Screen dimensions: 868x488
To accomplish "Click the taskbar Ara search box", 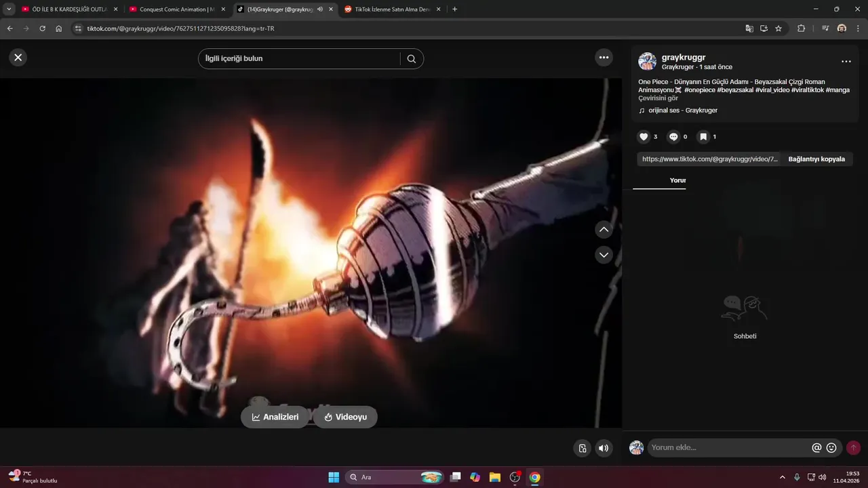I will pyautogui.click(x=395, y=477).
